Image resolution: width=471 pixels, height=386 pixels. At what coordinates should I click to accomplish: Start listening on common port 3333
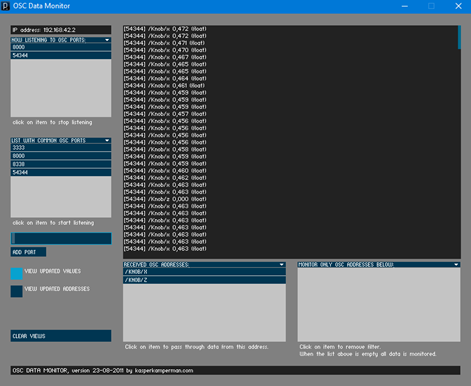[x=61, y=148]
